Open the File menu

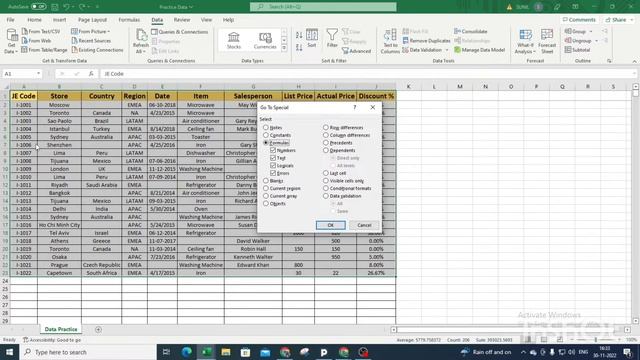pyautogui.click(x=10, y=20)
